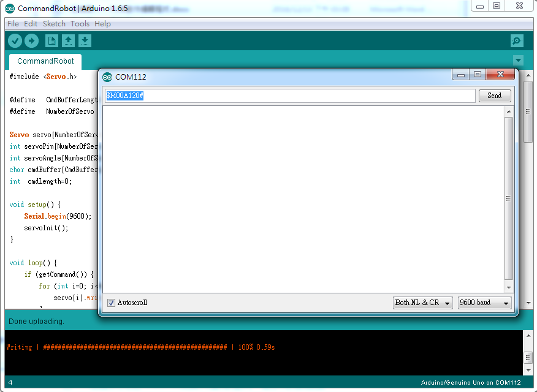The image size is (537, 392).
Task: Open the 9600 baud rate dropdown
Action: 484,303
